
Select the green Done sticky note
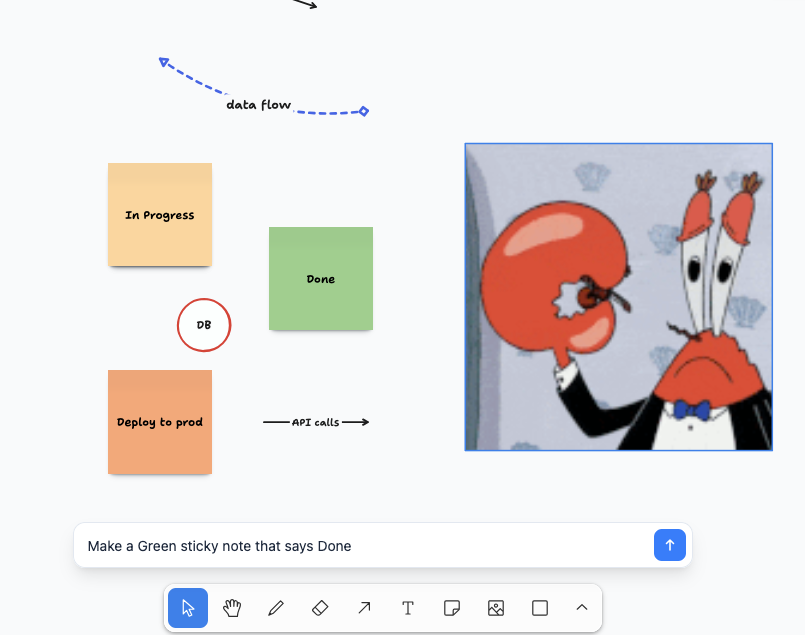[x=321, y=279]
